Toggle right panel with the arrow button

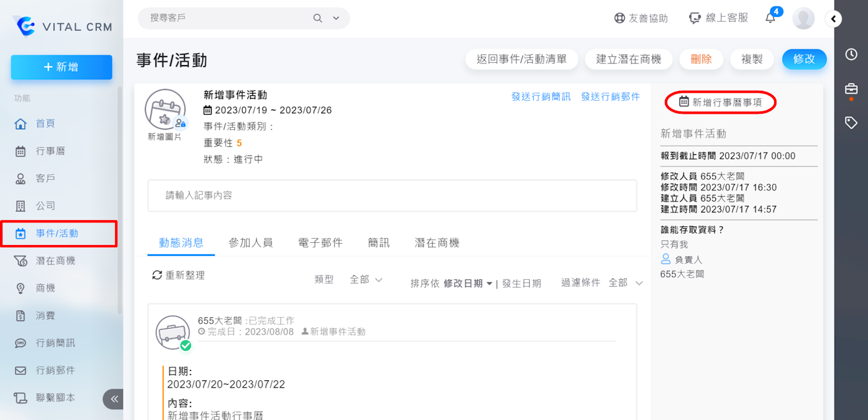click(x=833, y=19)
